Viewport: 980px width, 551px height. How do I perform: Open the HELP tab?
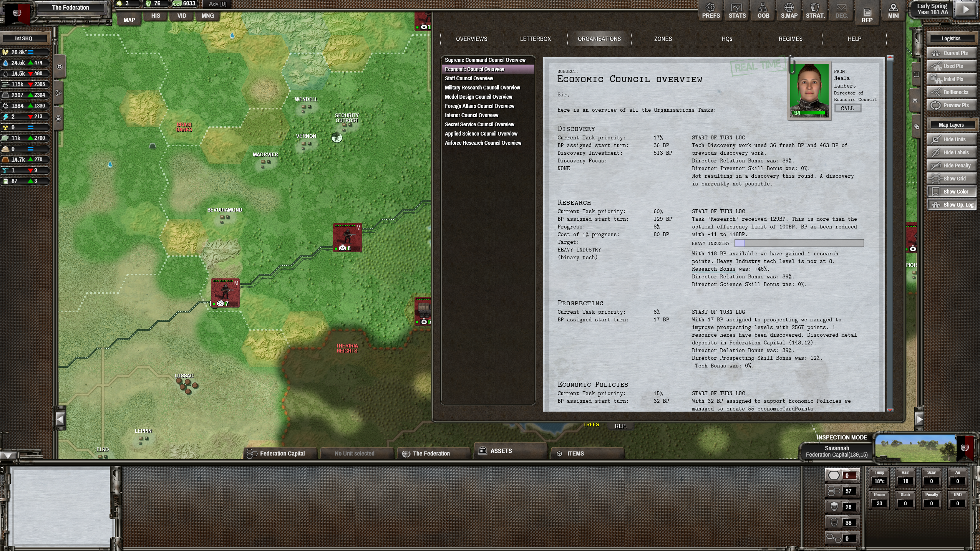click(x=854, y=39)
